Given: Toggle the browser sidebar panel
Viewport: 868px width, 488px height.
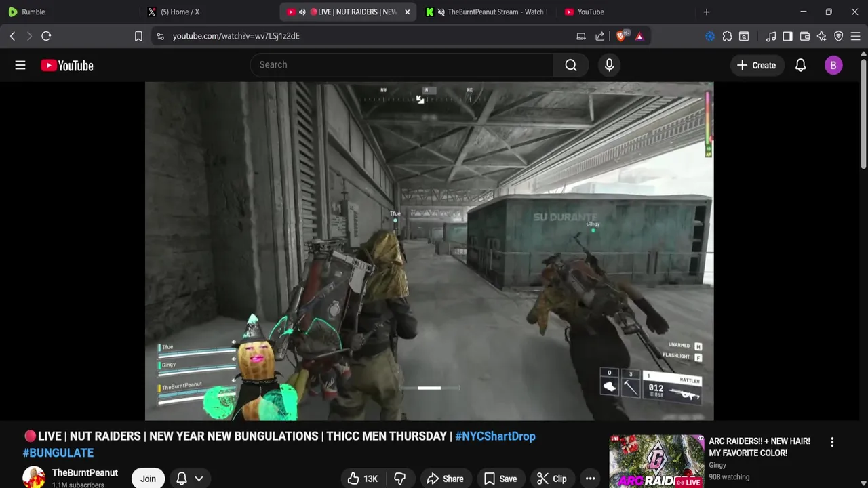Looking at the screenshot, I should click(787, 36).
